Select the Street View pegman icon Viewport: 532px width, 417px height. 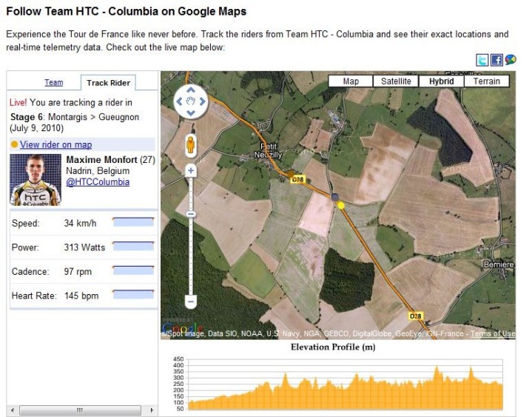191,145
